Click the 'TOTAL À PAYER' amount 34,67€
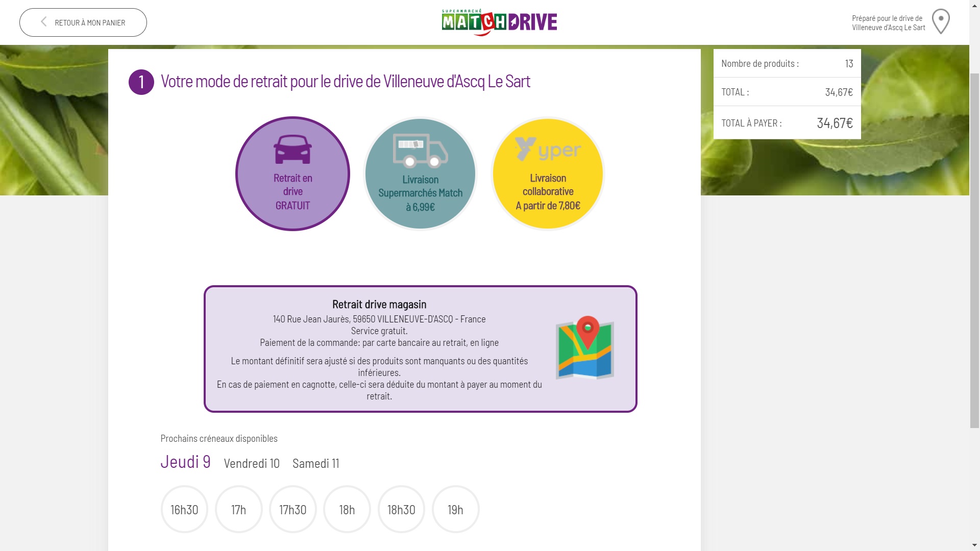The width and height of the screenshot is (980, 551). pos(835,123)
